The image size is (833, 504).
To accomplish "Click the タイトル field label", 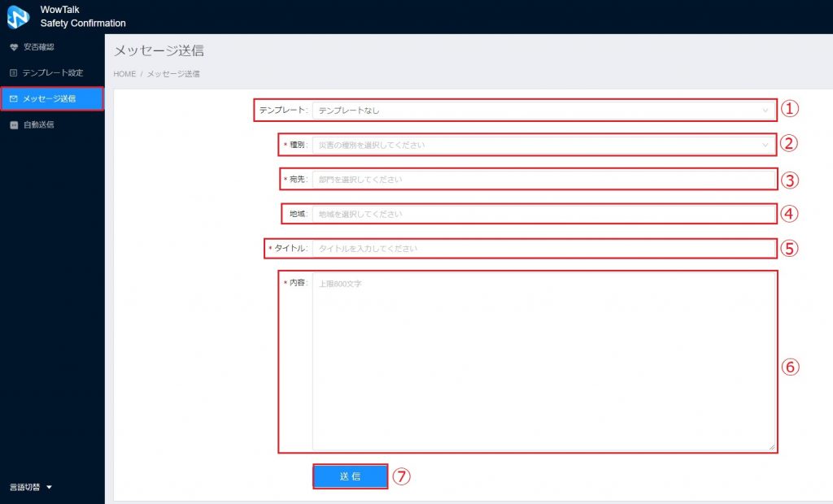I will 290,248.
